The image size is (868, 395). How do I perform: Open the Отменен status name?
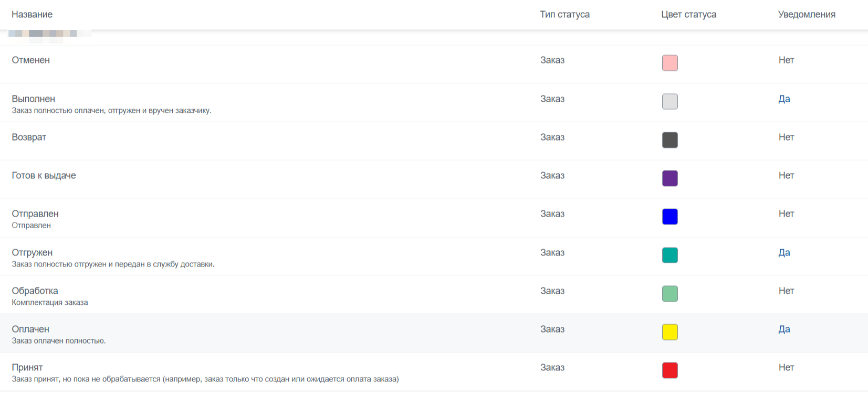(x=30, y=60)
